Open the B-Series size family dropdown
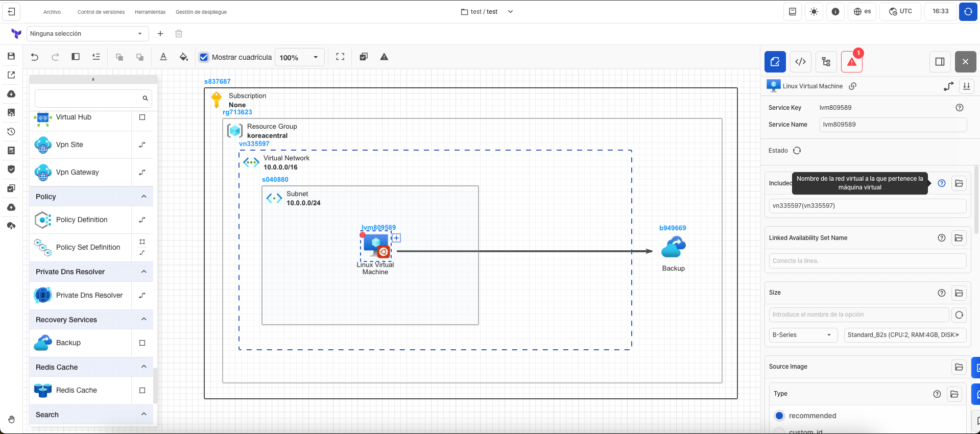Screen dimensions: 980x434 click(803, 335)
